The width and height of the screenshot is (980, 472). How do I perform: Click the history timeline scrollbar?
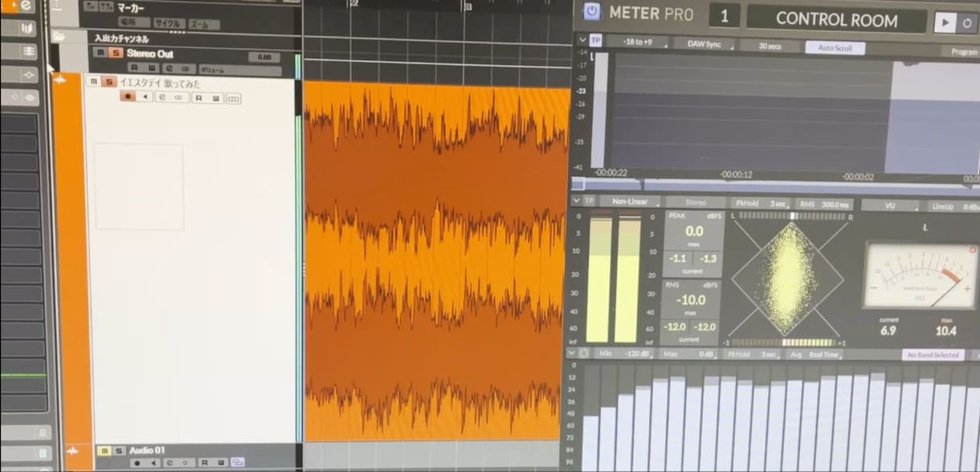[x=775, y=186]
